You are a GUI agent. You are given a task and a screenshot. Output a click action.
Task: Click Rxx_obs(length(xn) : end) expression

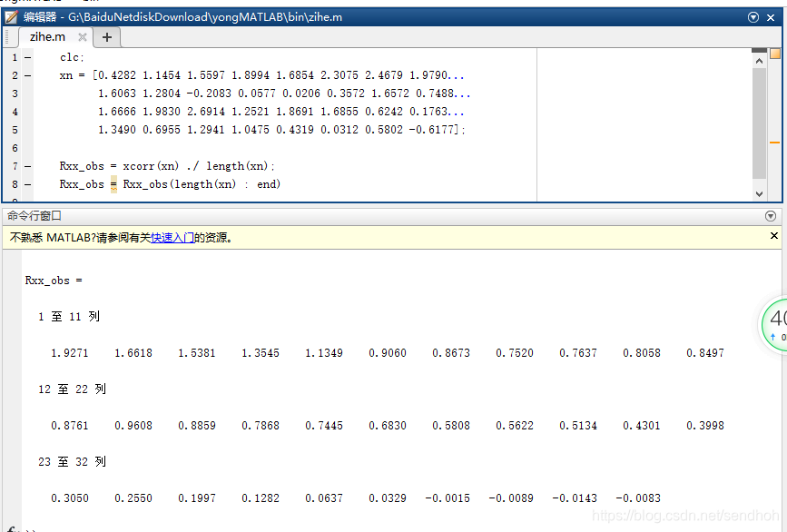202,184
